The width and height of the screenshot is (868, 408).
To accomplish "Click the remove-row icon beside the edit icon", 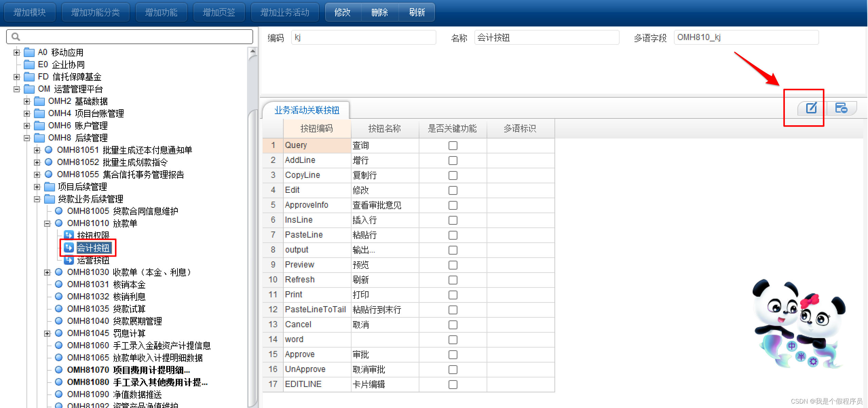I will click(x=841, y=108).
